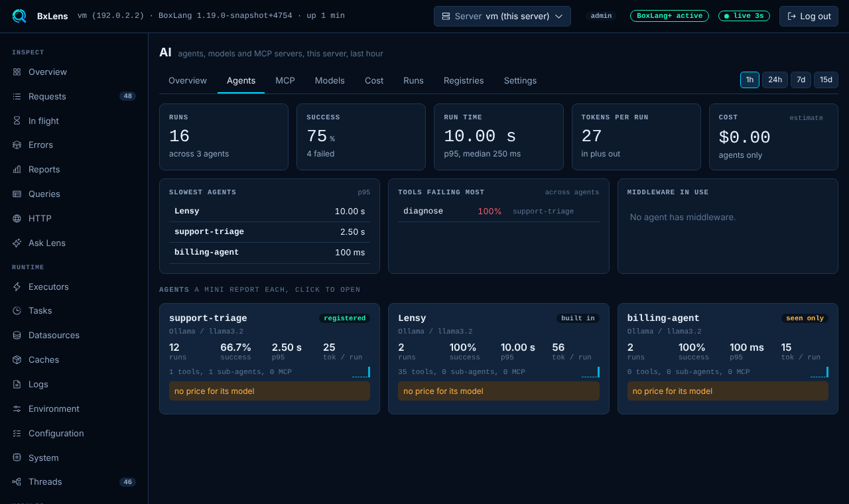Select the 7d time range
This screenshot has width=849, height=504.
tap(801, 80)
